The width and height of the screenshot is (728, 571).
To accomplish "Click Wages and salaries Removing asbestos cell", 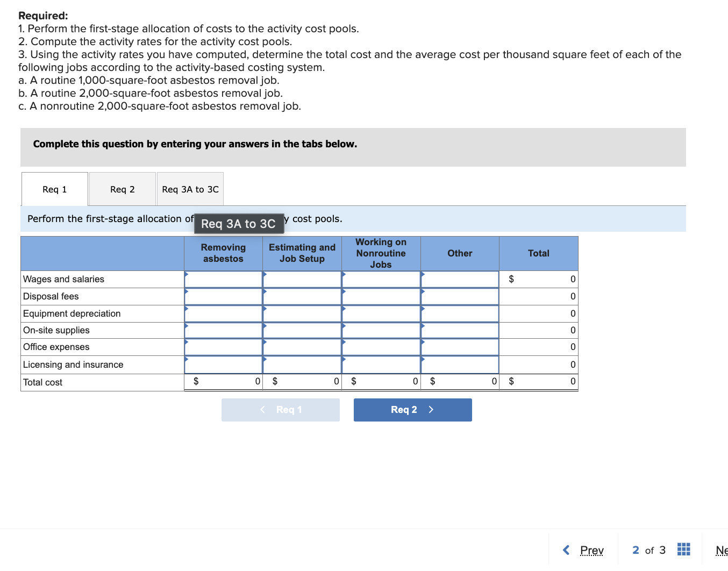I will pyautogui.click(x=223, y=279).
